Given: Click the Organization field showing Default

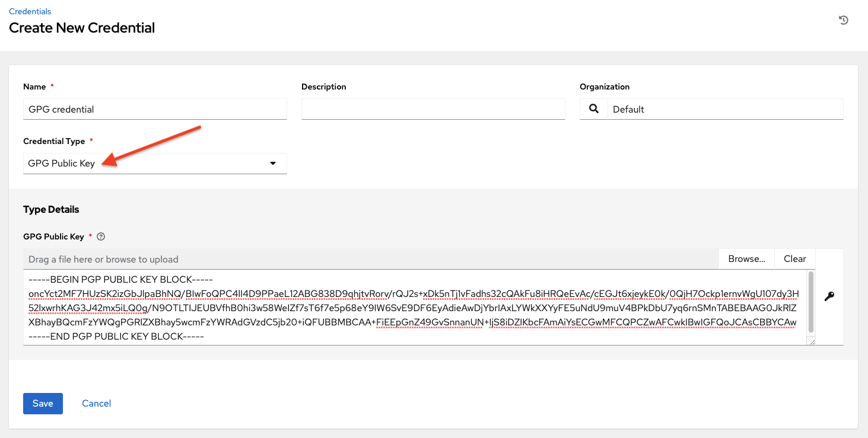Looking at the screenshot, I should tap(724, 109).
